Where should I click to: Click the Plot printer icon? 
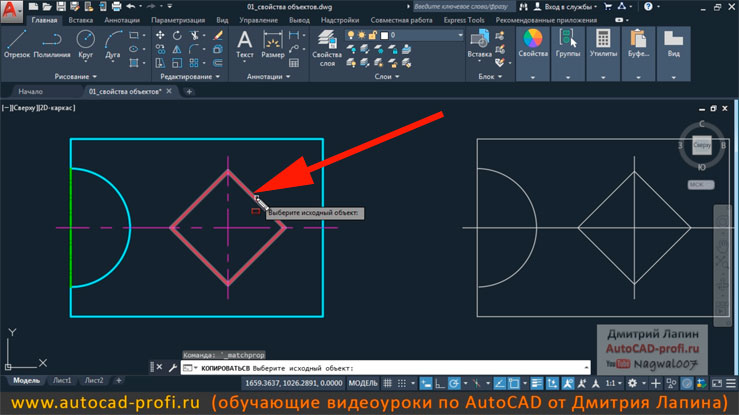click(116, 7)
